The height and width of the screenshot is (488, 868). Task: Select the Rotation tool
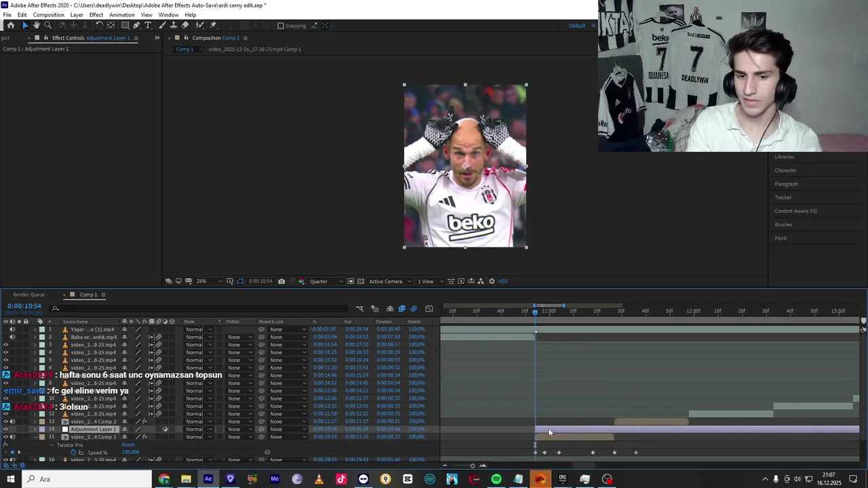point(99,25)
